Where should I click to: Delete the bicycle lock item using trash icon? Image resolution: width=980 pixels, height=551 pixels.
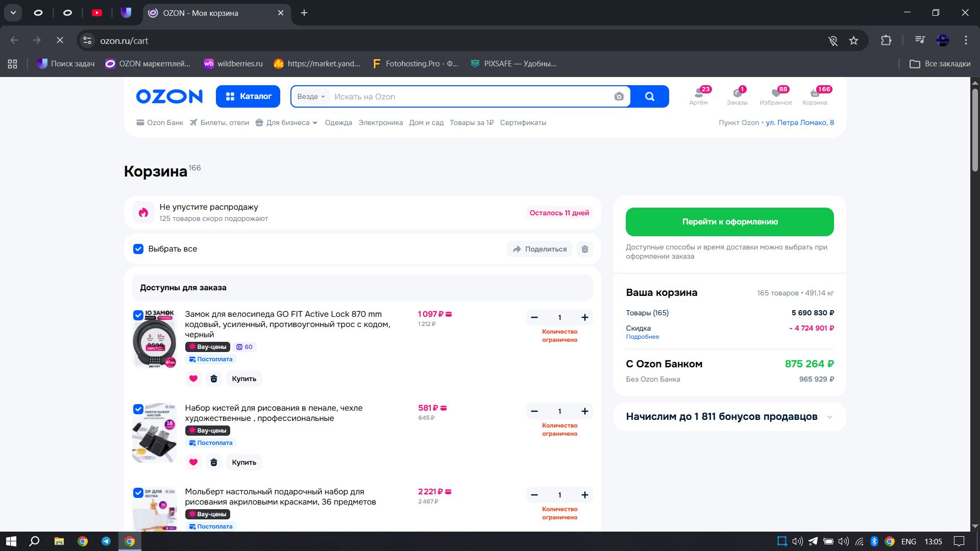[214, 379]
